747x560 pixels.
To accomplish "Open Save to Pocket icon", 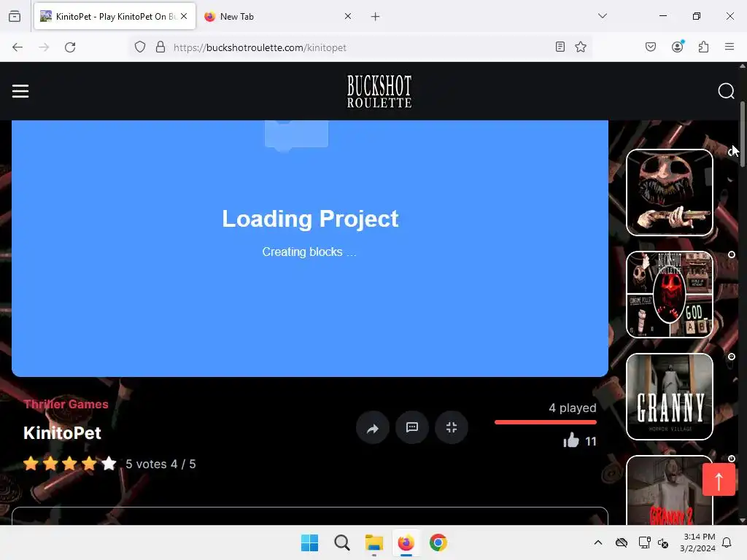I will (x=651, y=47).
